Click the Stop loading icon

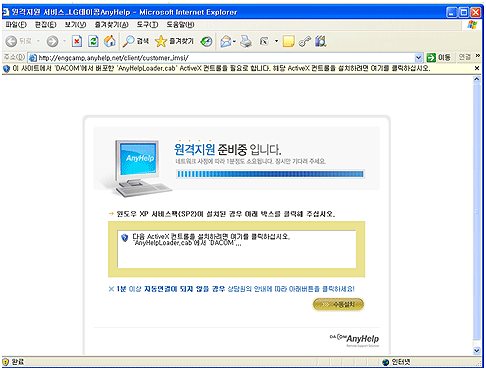coord(77,41)
